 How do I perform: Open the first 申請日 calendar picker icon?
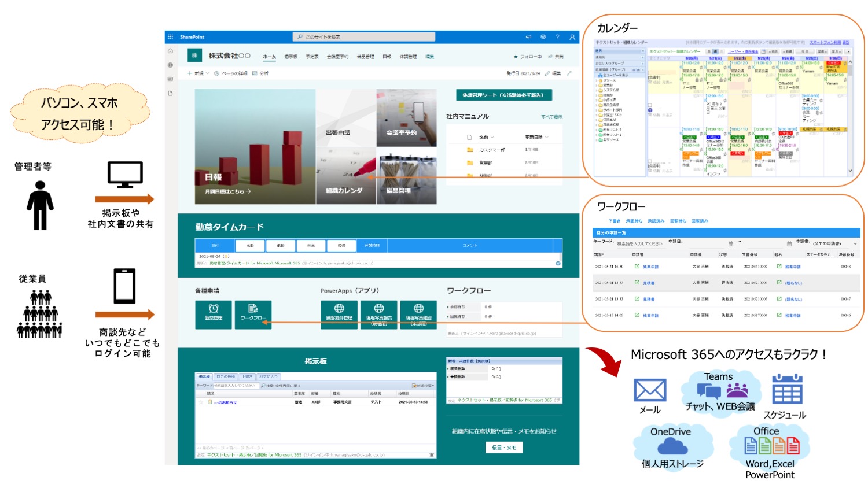pyautogui.click(x=731, y=244)
